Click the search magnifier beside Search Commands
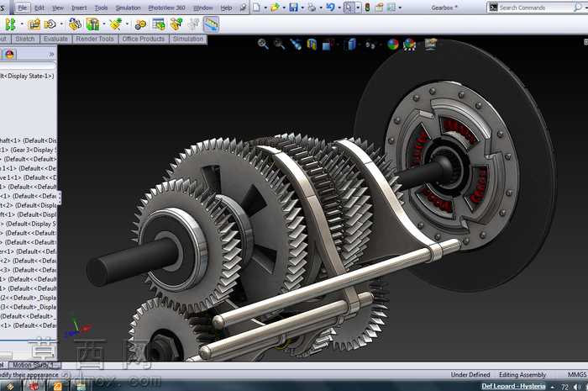The width and height of the screenshot is (588, 391). point(578,7)
